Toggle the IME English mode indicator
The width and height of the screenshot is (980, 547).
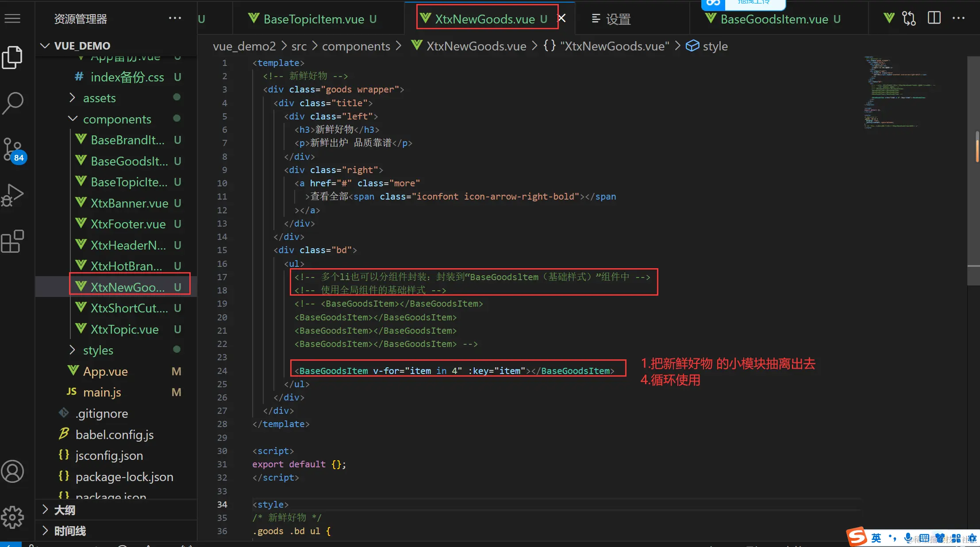pos(876,538)
